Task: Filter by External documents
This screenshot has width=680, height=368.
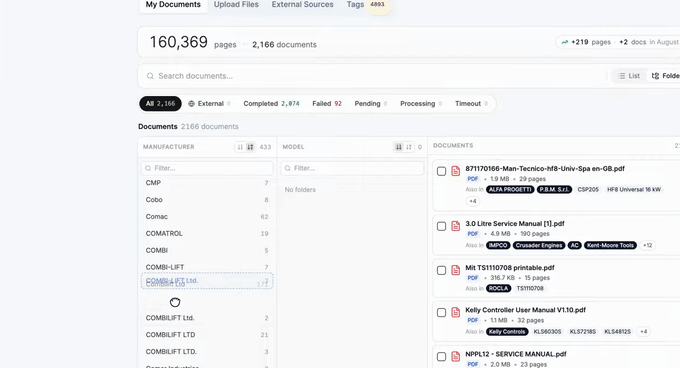Action: click(209, 104)
